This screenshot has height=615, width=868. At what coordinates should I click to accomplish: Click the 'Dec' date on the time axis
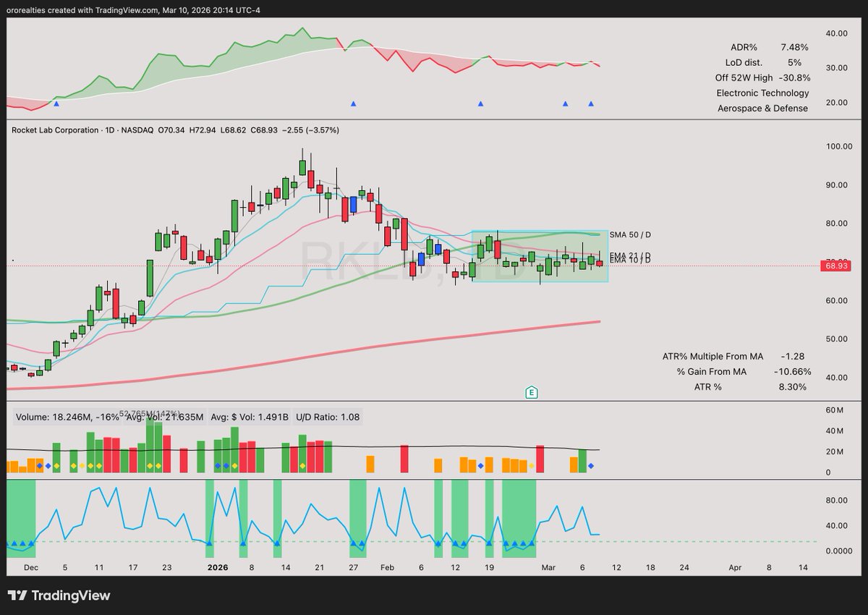(31, 568)
